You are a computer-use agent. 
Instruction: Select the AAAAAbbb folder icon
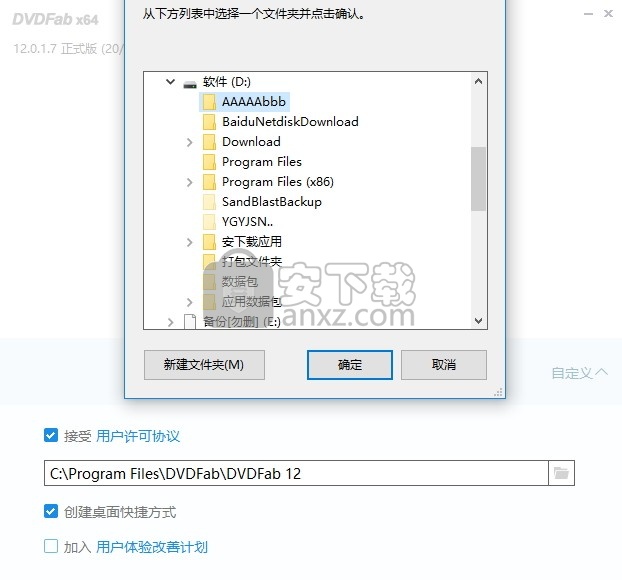[209, 102]
